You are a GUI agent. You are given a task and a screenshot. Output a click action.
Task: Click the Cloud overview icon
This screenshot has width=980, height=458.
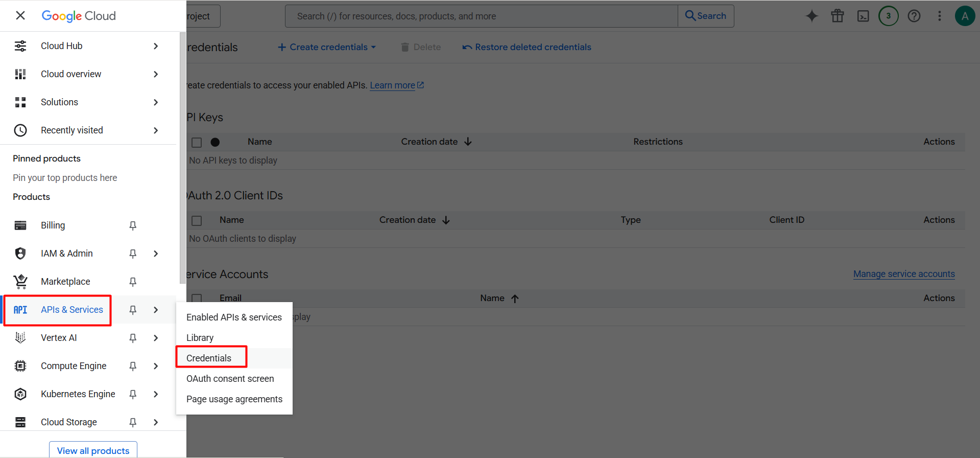[20, 74]
